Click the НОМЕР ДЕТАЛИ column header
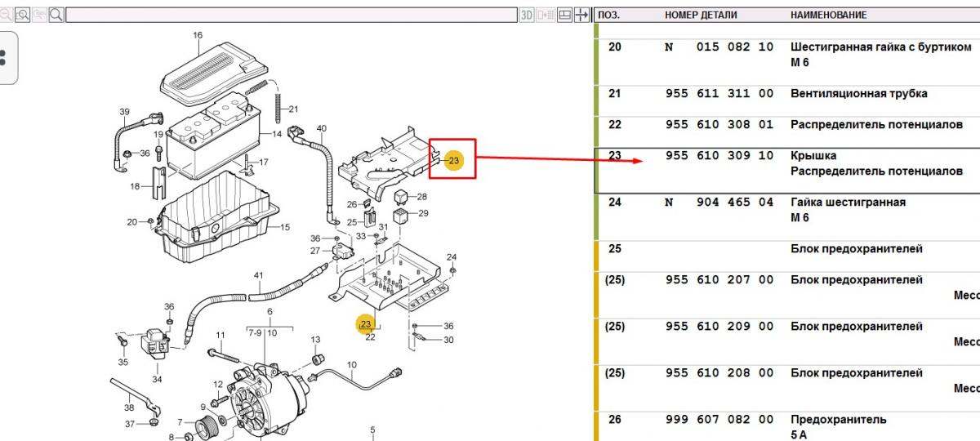The image size is (980, 441). point(700,15)
